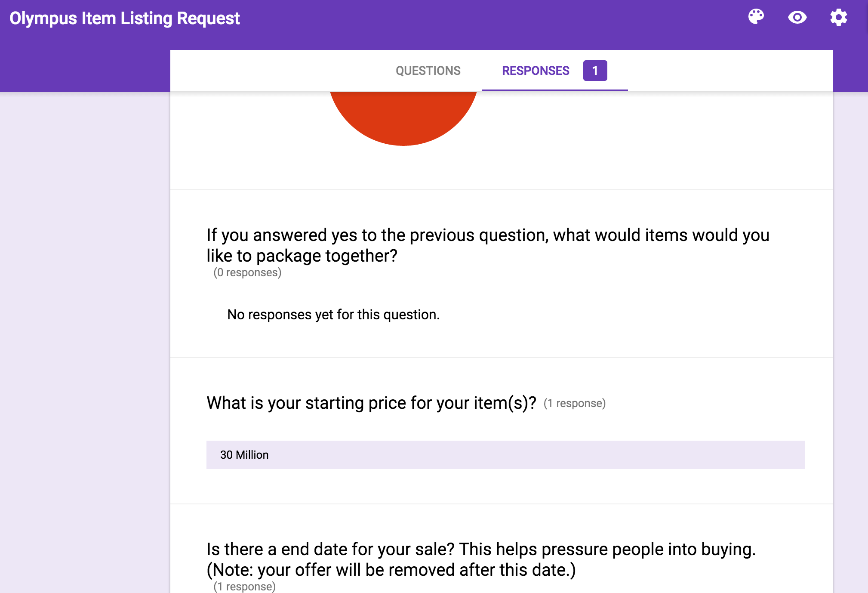
Task: Select the 30 Million response row
Action: [505, 455]
